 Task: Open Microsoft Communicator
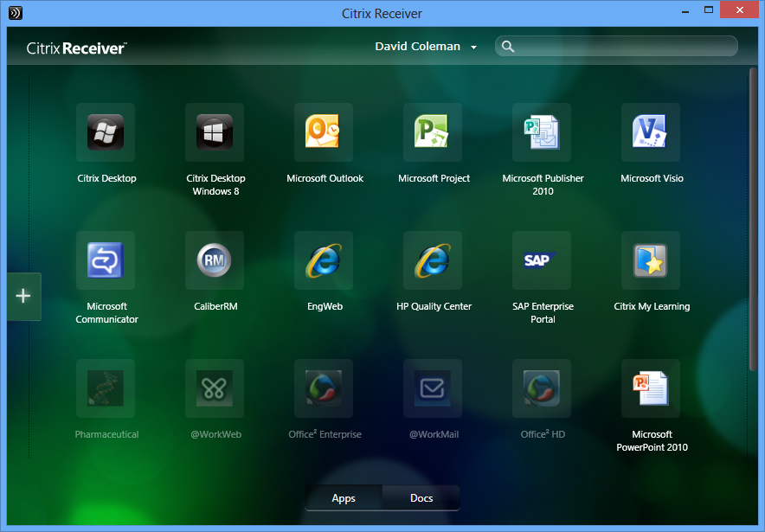106,260
